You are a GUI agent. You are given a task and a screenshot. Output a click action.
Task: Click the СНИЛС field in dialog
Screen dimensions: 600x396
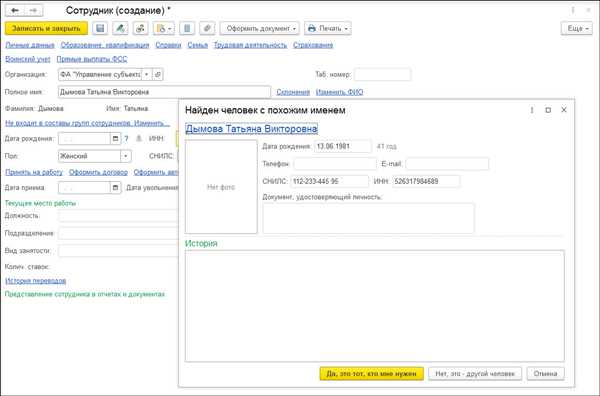[329, 181]
